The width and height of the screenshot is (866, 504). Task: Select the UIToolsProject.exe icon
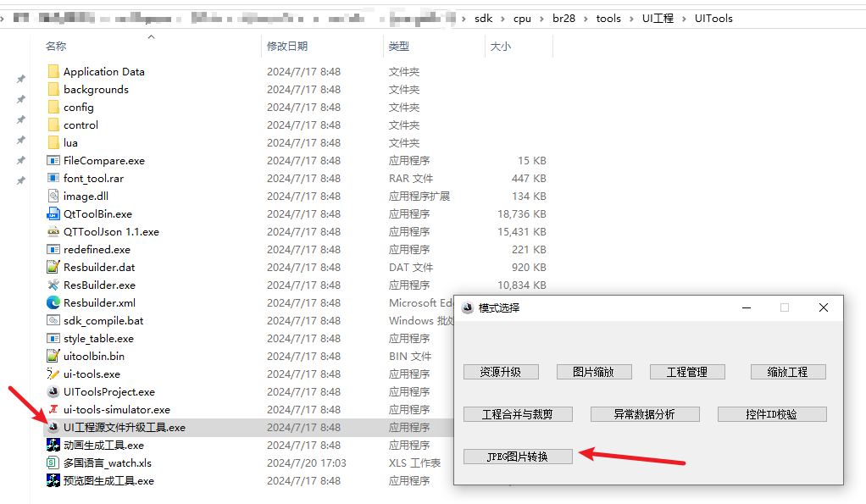tap(53, 392)
